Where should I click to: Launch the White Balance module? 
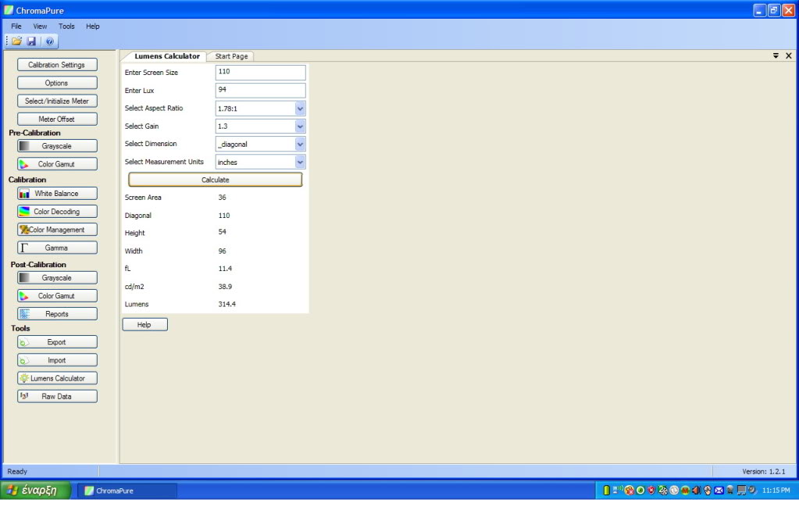pyautogui.click(x=57, y=194)
